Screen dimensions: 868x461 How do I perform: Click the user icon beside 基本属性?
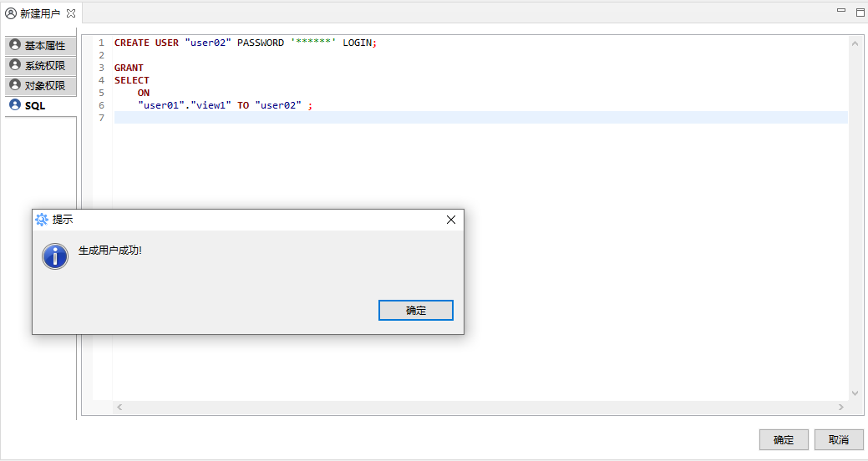(15, 45)
